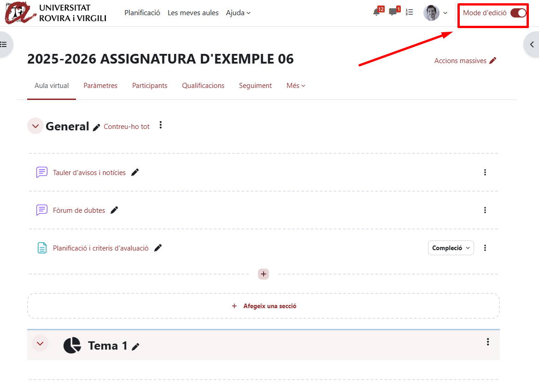Click the Contreu-ho tot link
This screenshot has height=392, width=539.
click(127, 127)
